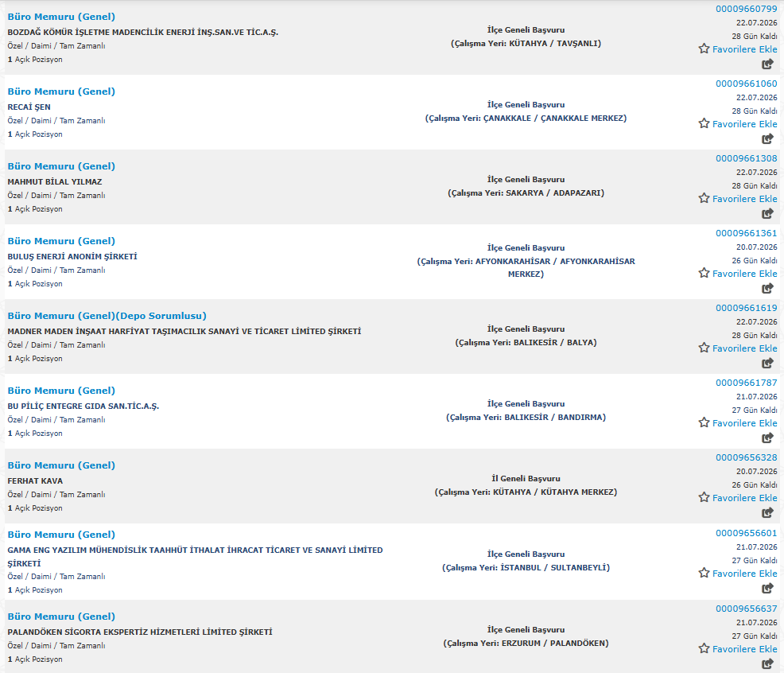Open job number 00009656637
784x673 pixels.
coord(747,609)
